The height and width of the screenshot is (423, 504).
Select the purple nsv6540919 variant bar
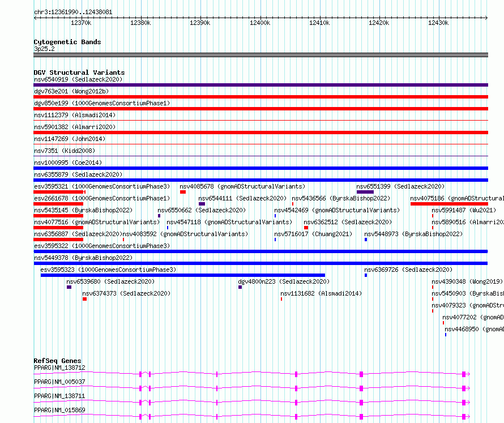click(260, 85)
